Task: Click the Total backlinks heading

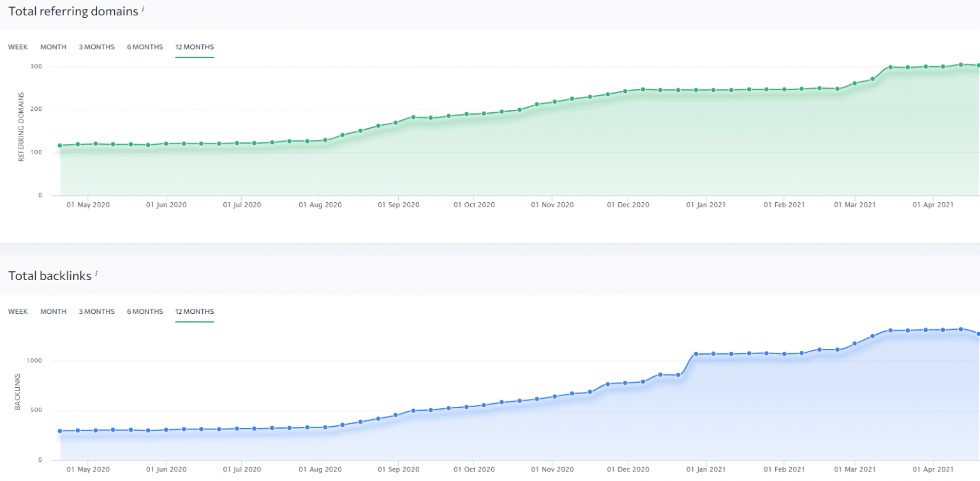Action: point(50,276)
